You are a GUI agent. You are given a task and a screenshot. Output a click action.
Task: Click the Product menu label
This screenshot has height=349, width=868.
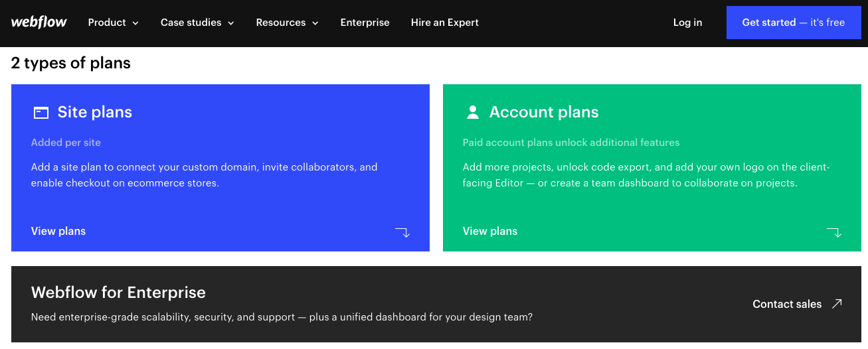click(107, 23)
